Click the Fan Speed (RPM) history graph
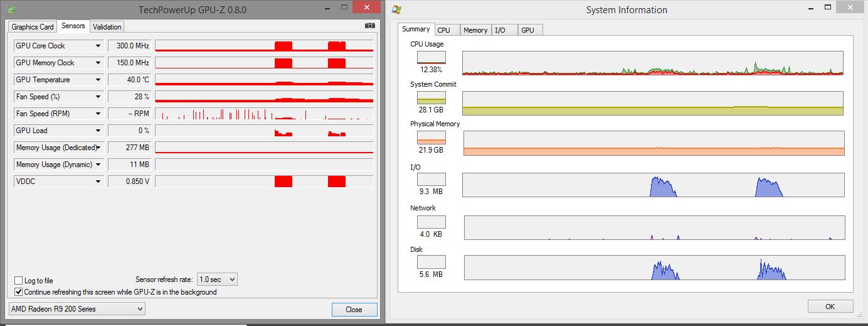This screenshot has height=326, width=868. point(264,114)
